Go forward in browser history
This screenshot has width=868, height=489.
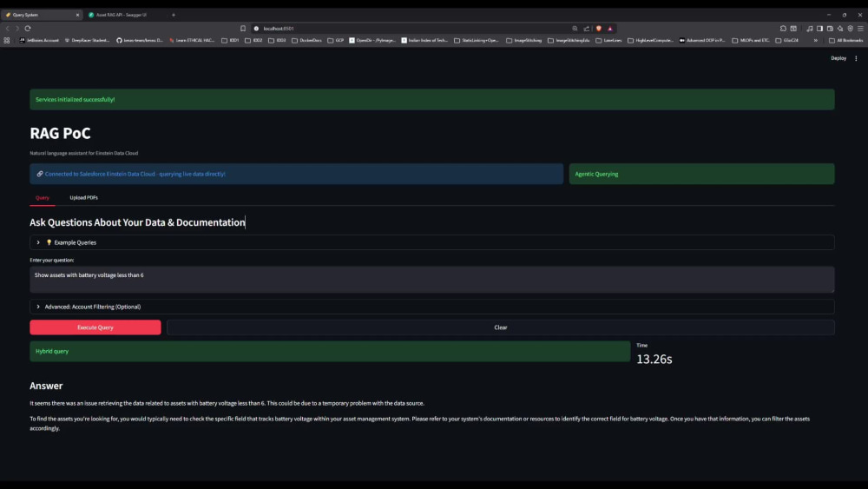17,29
